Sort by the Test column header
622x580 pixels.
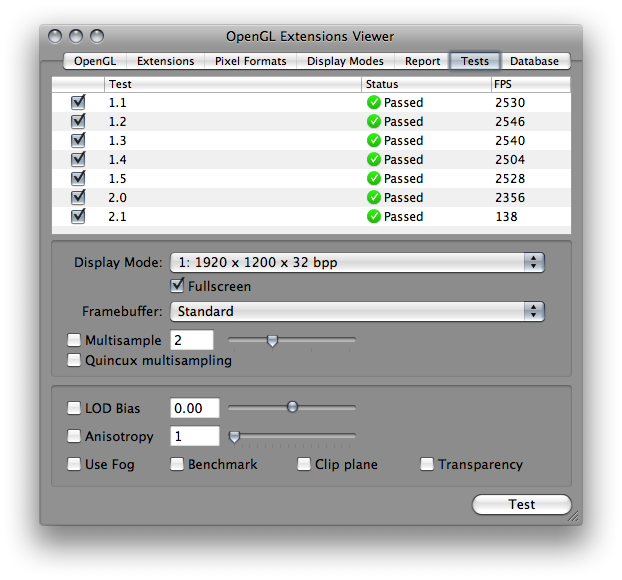(x=233, y=84)
